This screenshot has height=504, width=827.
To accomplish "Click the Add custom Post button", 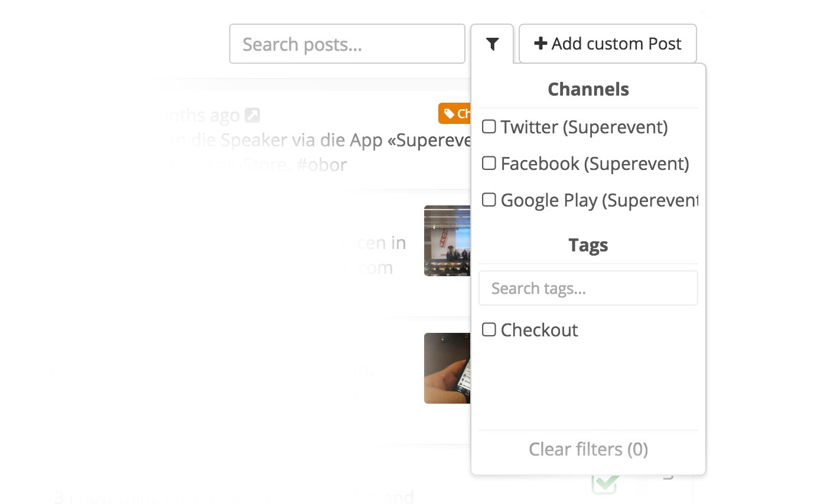I will coord(608,44).
